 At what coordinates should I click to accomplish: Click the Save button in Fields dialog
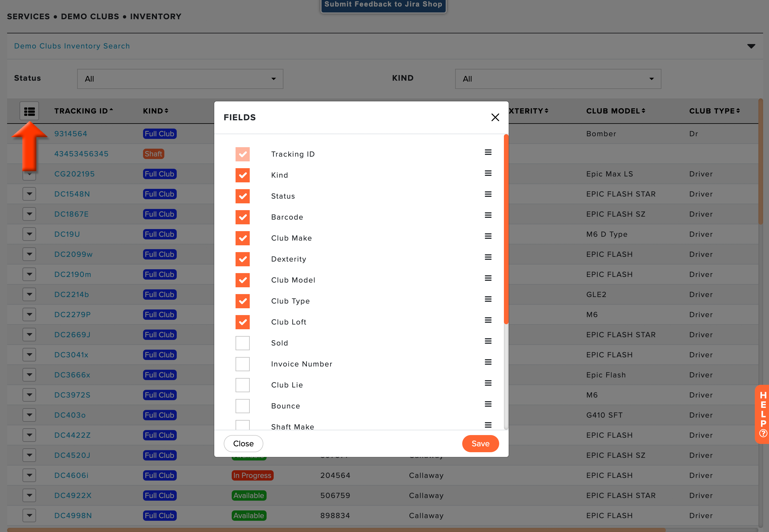pyautogui.click(x=480, y=444)
